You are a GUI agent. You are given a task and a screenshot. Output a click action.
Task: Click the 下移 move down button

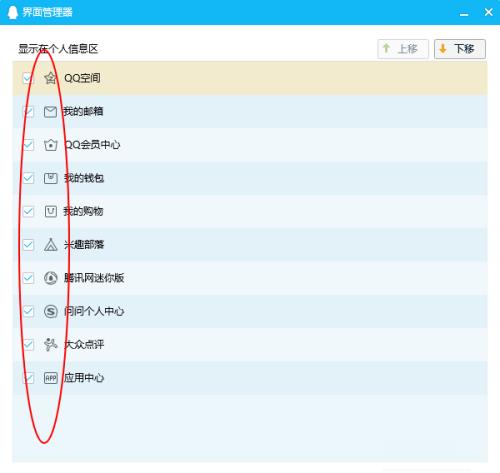pyautogui.click(x=460, y=49)
